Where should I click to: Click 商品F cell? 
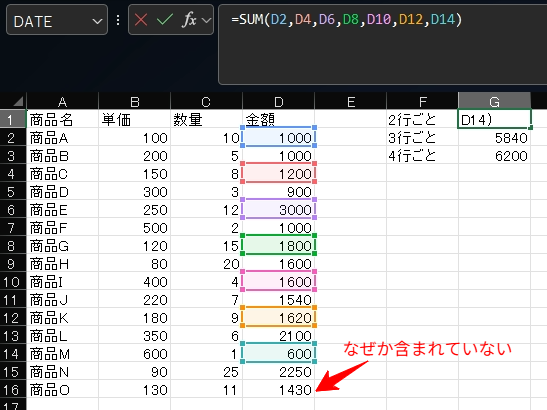[x=62, y=228]
